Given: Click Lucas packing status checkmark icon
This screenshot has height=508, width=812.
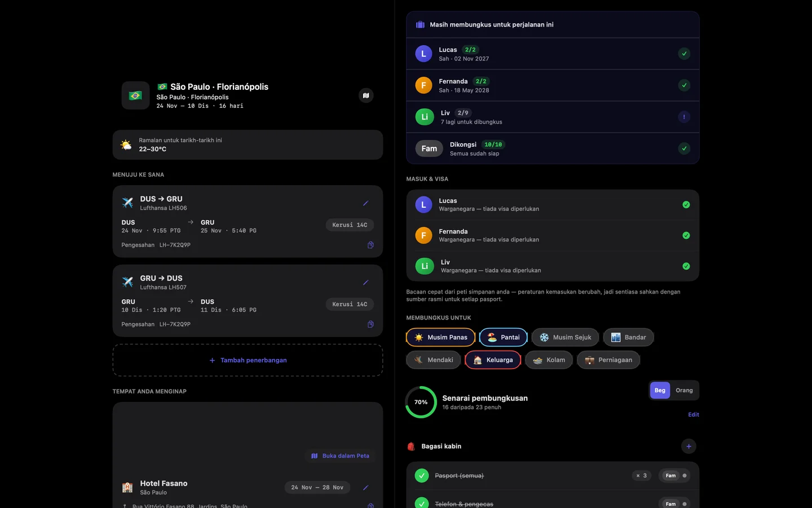Looking at the screenshot, I should pyautogui.click(x=684, y=54).
